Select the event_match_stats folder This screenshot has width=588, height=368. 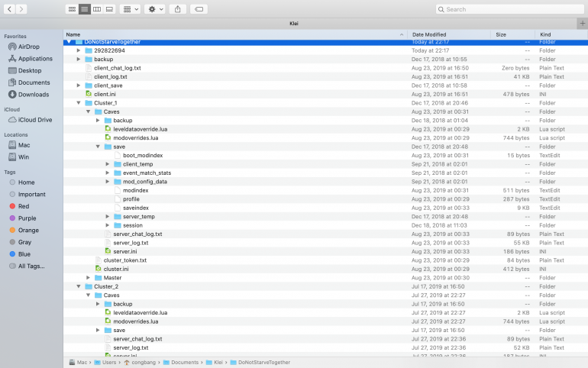coord(147,173)
